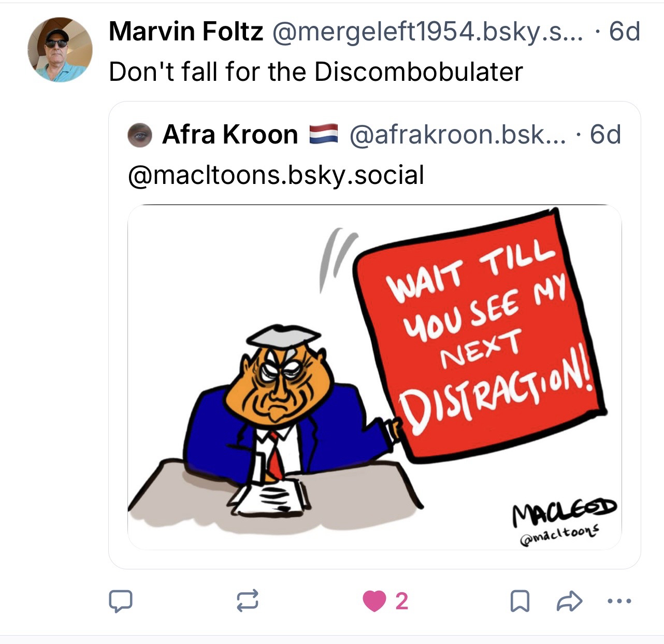
Task: Open Marvin Foltz's profile picture
Action: click(60, 50)
